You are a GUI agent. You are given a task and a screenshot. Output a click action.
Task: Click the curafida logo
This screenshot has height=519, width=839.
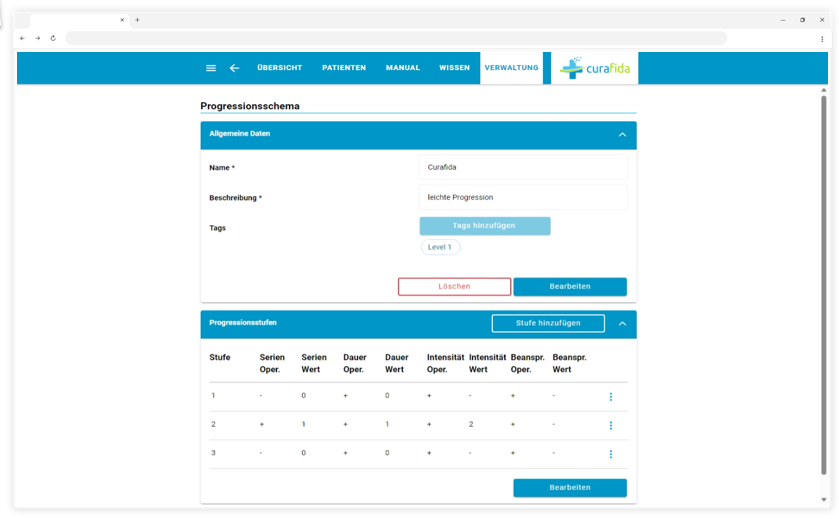594,68
